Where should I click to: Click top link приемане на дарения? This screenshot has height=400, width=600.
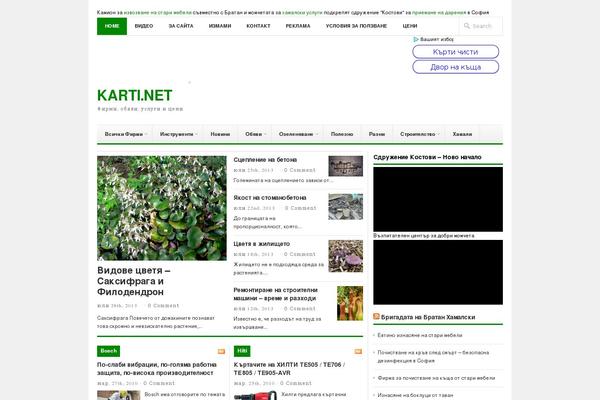439,13
